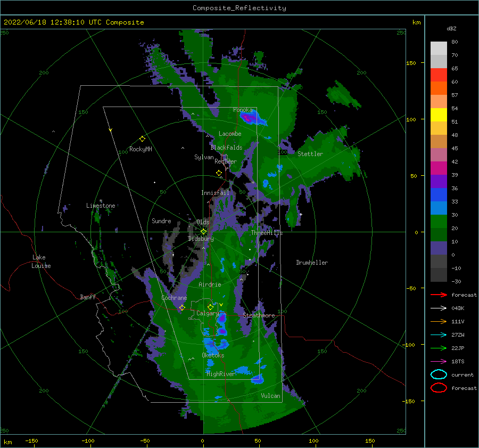Click the RockyMH label
The width and height of the screenshot is (479, 448).
tap(141, 149)
